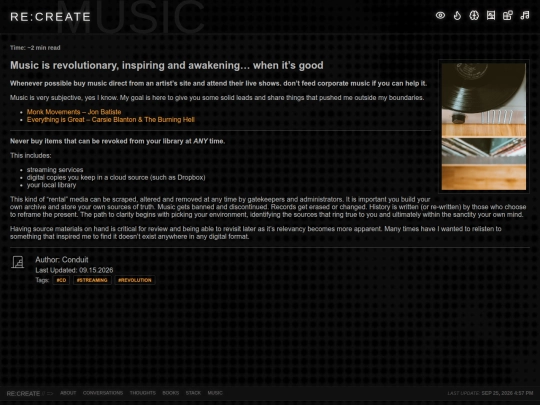Click the author document icon
The width and height of the screenshot is (540, 405).
tap(18, 262)
